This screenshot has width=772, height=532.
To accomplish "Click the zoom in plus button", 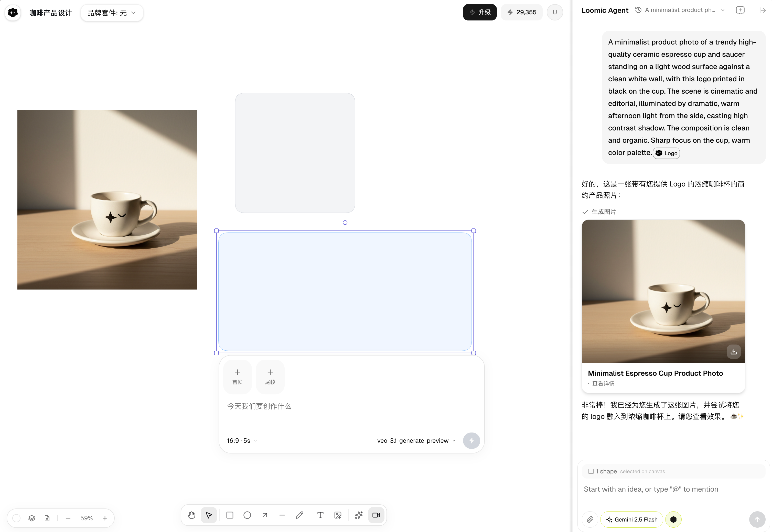I will coord(105,518).
